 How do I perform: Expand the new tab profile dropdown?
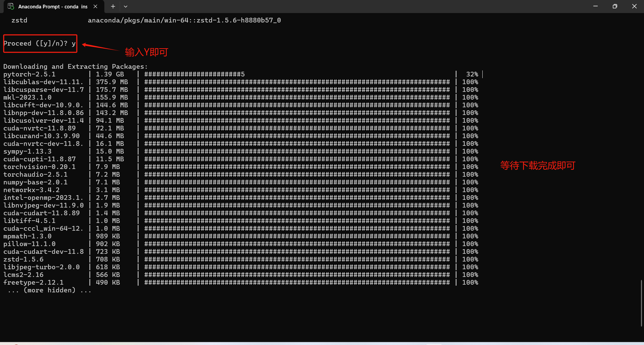pyautogui.click(x=125, y=6)
